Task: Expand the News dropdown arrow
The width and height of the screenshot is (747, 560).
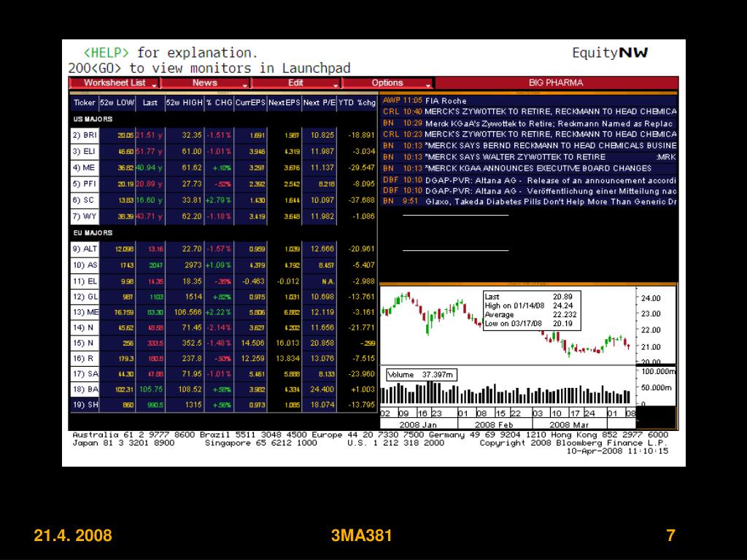Action: point(245,85)
